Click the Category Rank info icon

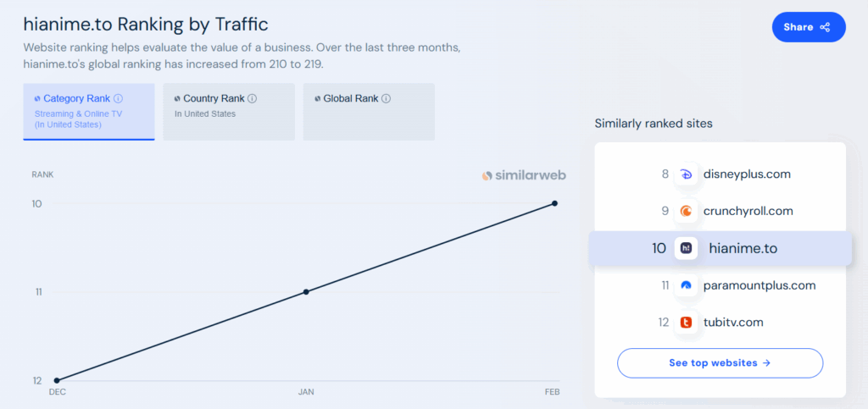click(119, 98)
